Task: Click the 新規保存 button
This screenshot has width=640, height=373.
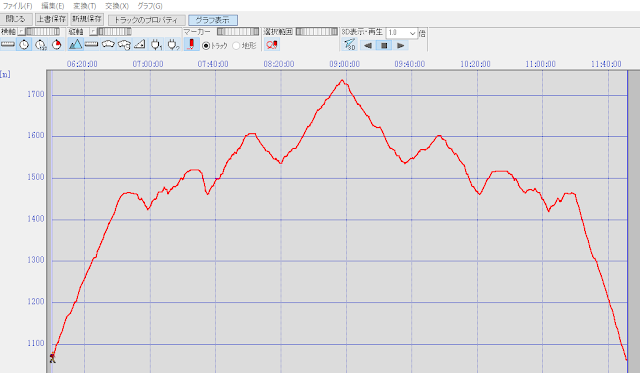Action: [87, 19]
